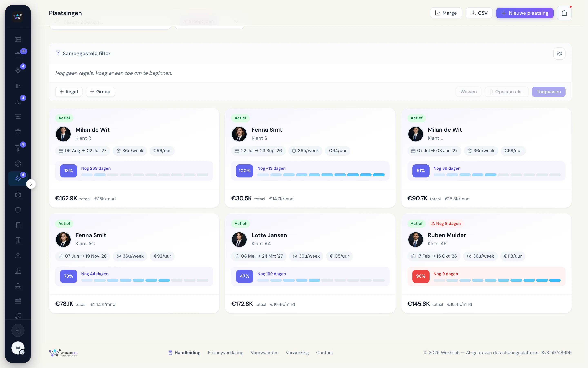This screenshot has height=368, width=588.
Task: Open the Voorwaarden footer link
Action: coord(264,352)
